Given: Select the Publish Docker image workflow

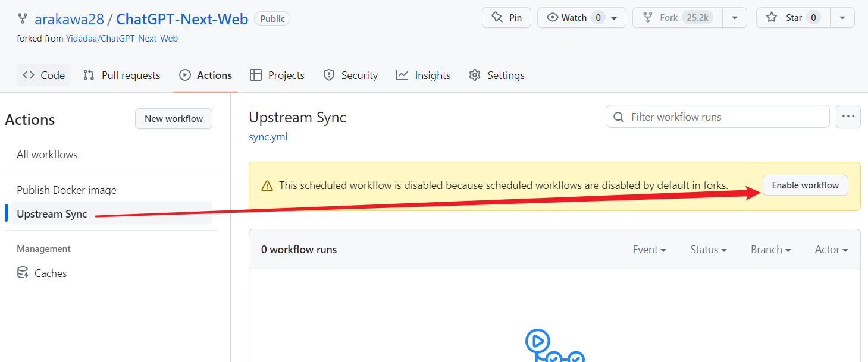Looking at the screenshot, I should pyautogui.click(x=111, y=190).
